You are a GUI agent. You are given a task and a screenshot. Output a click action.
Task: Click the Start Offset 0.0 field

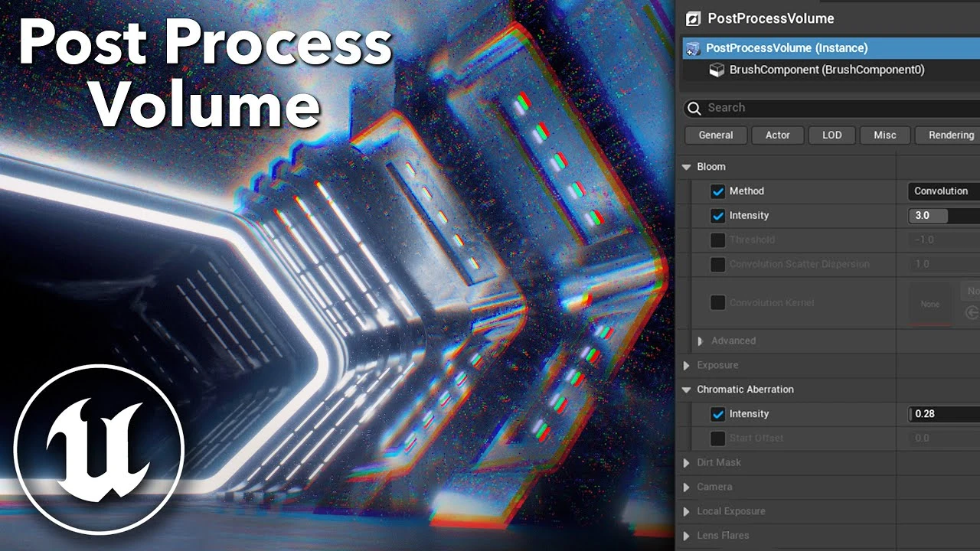click(944, 439)
